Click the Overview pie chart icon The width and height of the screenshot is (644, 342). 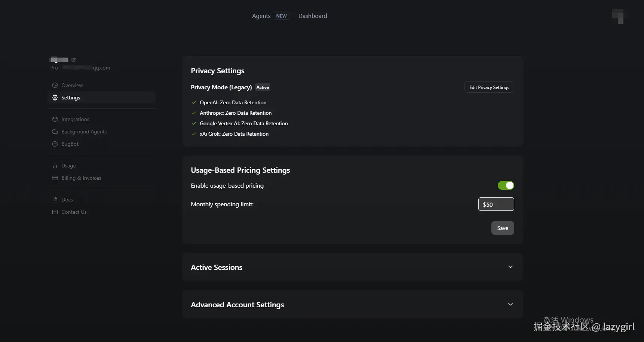point(55,85)
